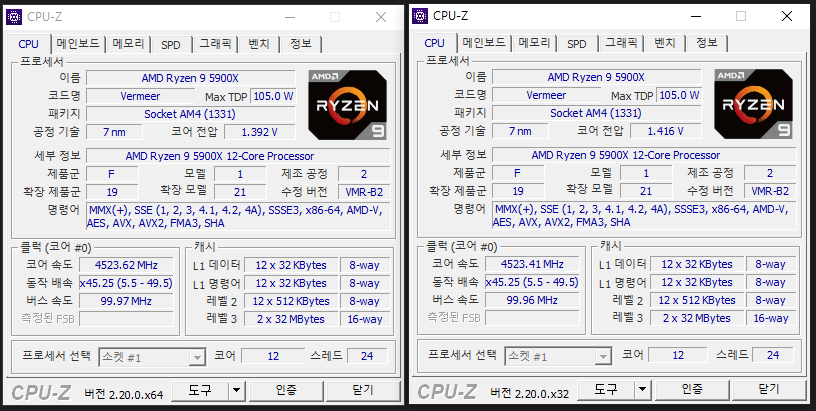
Task: Open the 메인보드 tab in the x32 window
Action: (x=484, y=43)
